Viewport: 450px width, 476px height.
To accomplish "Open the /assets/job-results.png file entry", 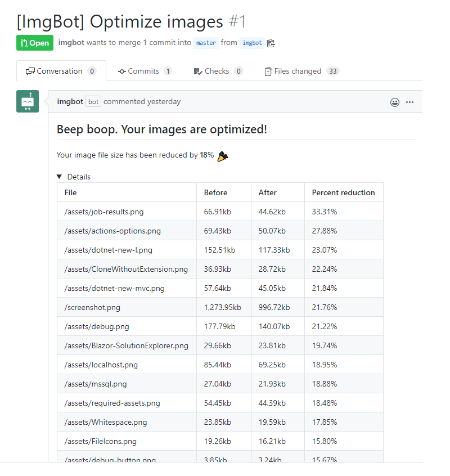I will [105, 212].
